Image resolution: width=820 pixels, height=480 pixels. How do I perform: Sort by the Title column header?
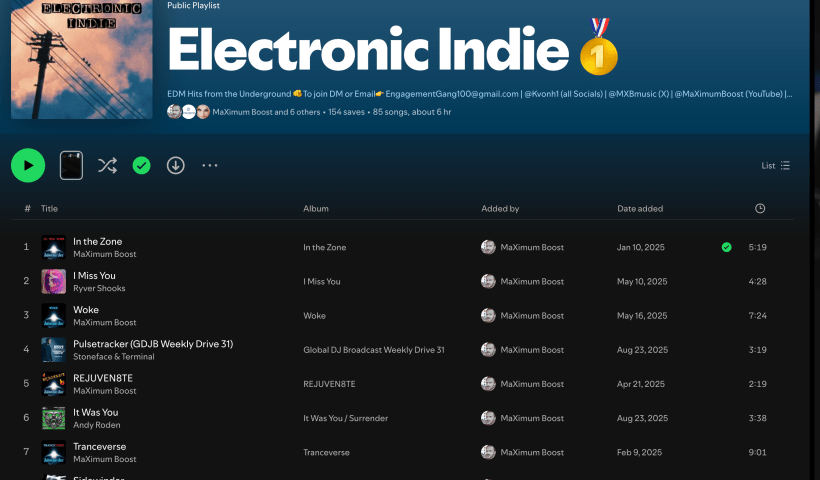(50, 209)
